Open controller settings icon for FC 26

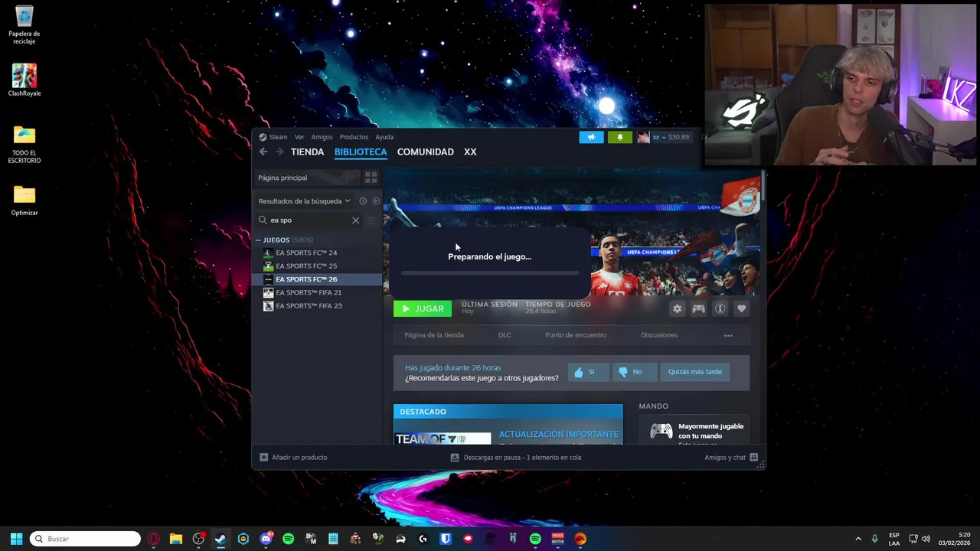point(698,308)
